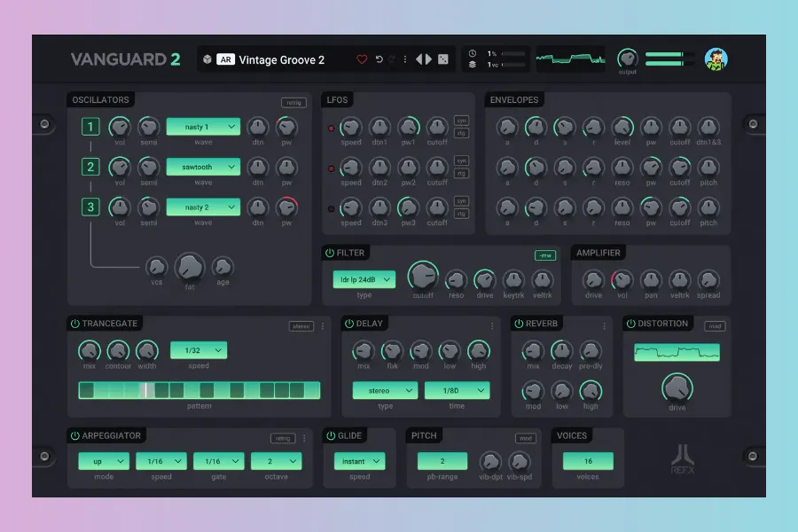Select oscillator 3 number tab
The image size is (798, 532).
90,207
